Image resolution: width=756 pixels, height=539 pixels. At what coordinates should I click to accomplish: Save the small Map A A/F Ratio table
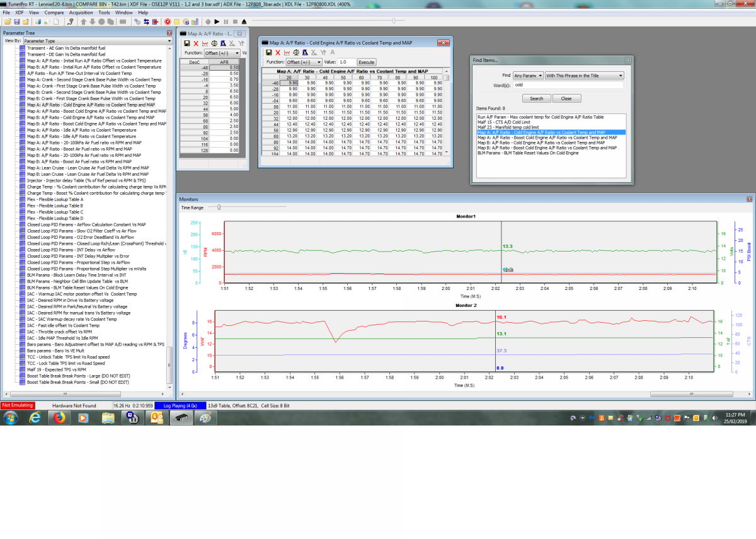point(186,43)
